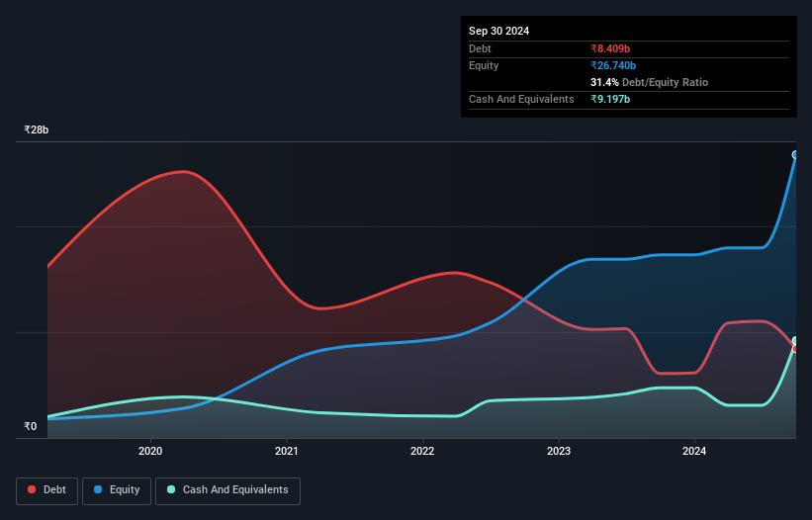Select the Cash endpoint marker on chart
Screen dimensions: 812x520
(x=795, y=340)
